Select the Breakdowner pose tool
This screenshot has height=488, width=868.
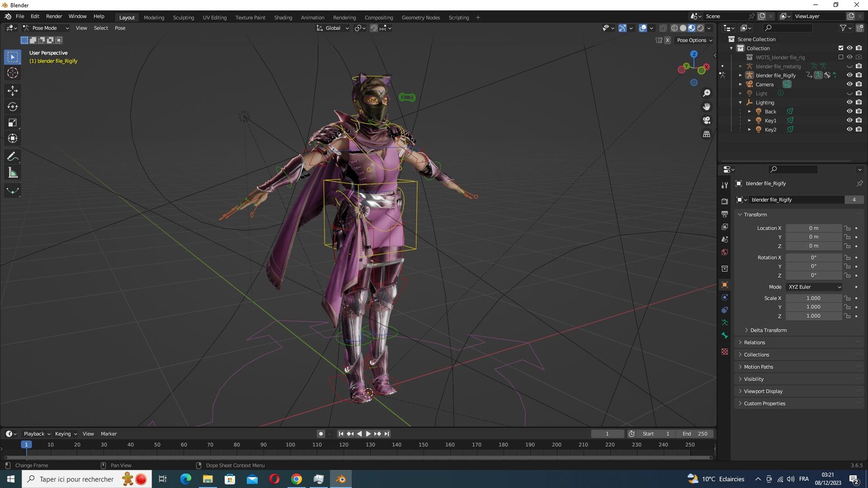[12, 190]
